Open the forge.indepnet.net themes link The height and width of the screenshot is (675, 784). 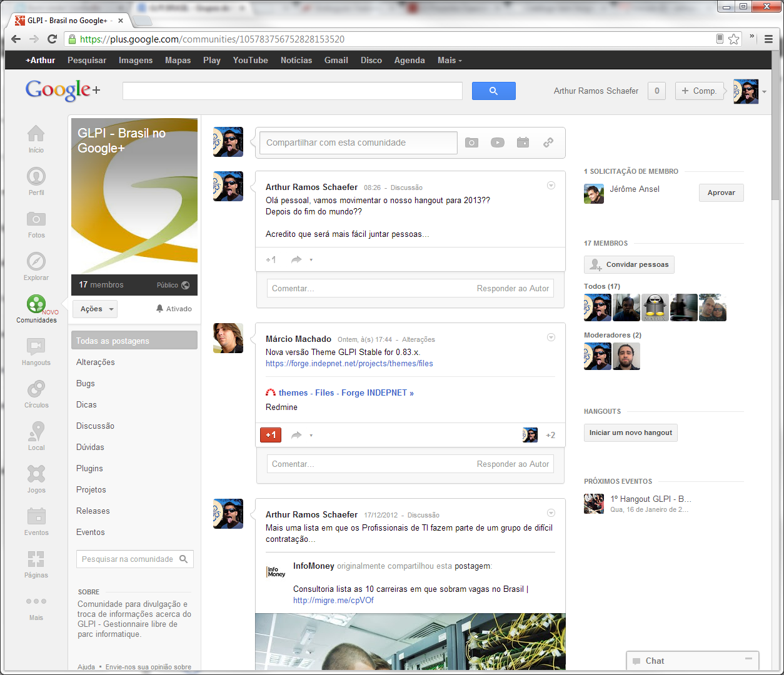(349, 363)
